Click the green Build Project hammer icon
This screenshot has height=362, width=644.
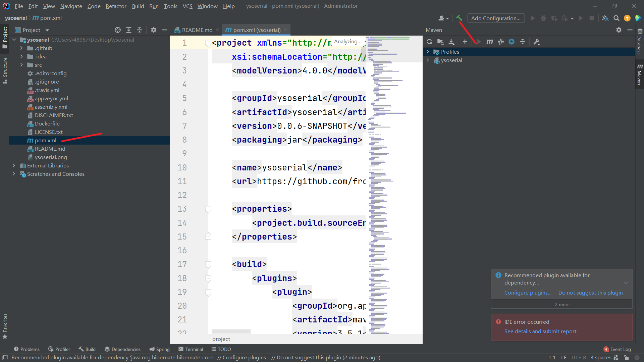click(x=459, y=18)
